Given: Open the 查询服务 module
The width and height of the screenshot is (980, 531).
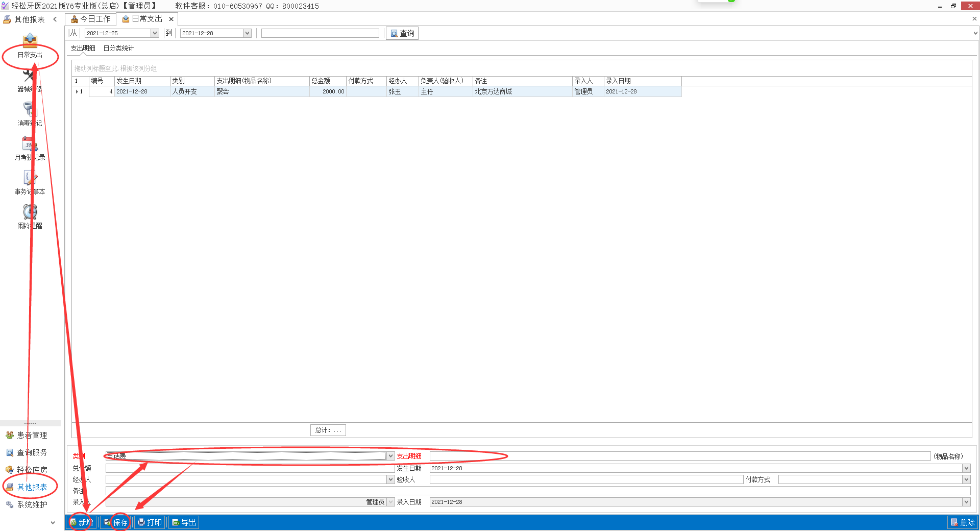Looking at the screenshot, I should (27, 452).
